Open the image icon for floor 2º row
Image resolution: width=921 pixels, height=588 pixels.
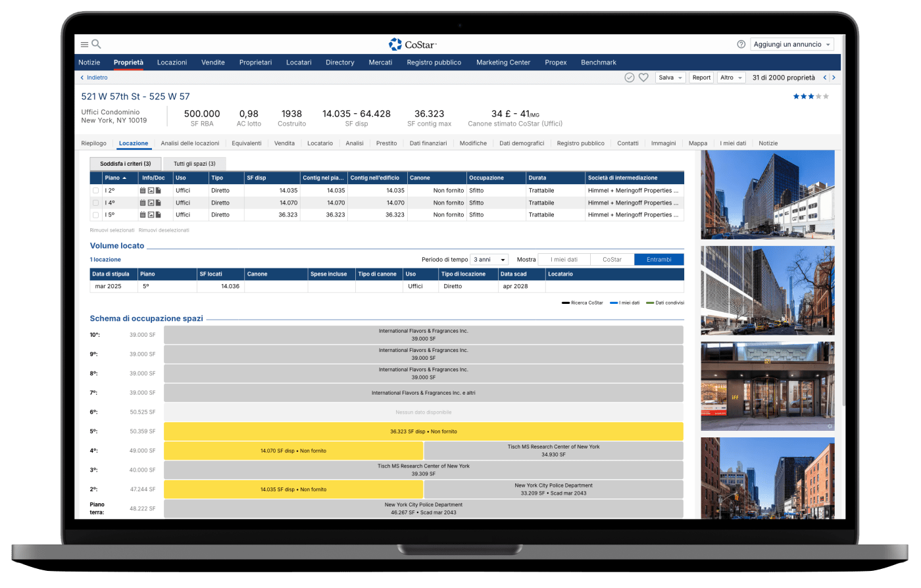pos(151,191)
